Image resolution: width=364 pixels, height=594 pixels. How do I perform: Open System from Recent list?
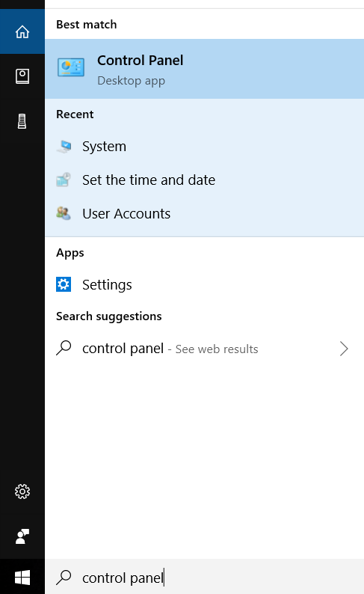click(x=204, y=146)
